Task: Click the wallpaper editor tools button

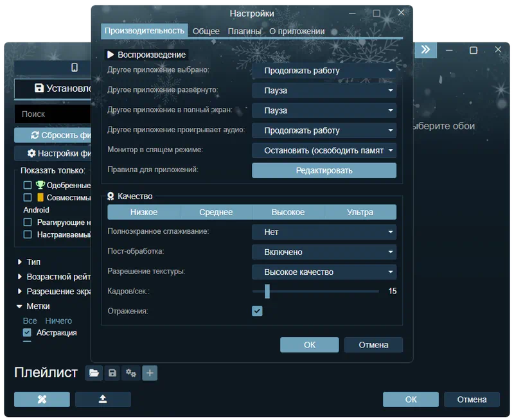Action: (x=42, y=399)
